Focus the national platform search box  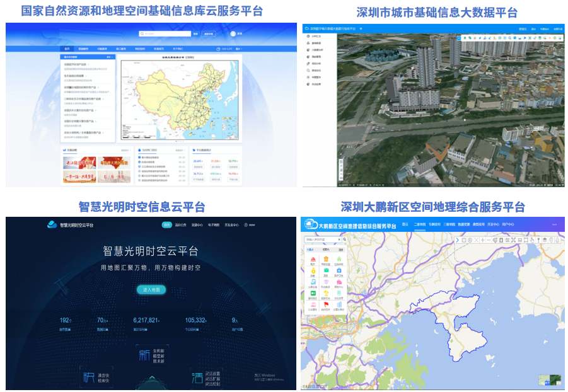pos(165,33)
